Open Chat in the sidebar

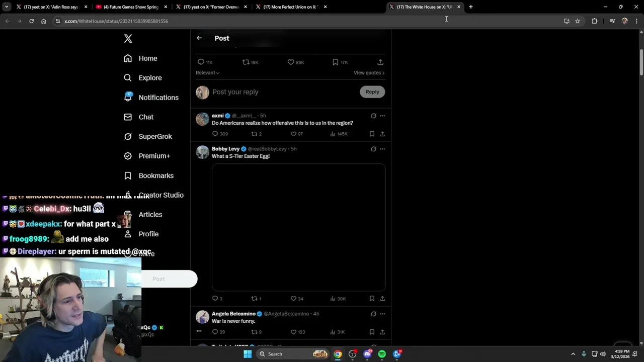pyautogui.click(x=139, y=117)
